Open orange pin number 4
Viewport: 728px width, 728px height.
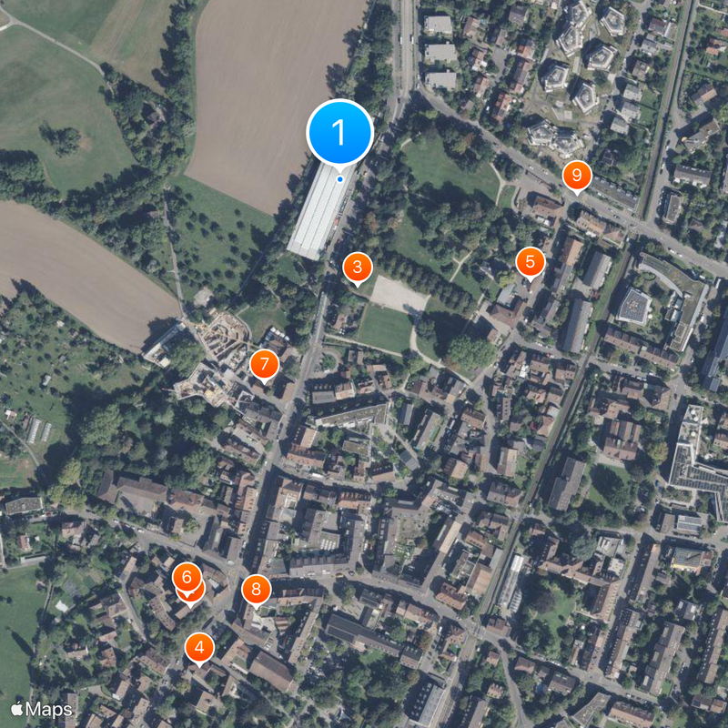[199, 649]
